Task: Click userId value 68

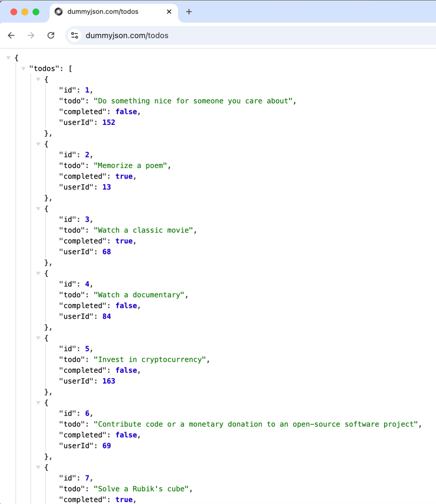Action: [107, 252]
